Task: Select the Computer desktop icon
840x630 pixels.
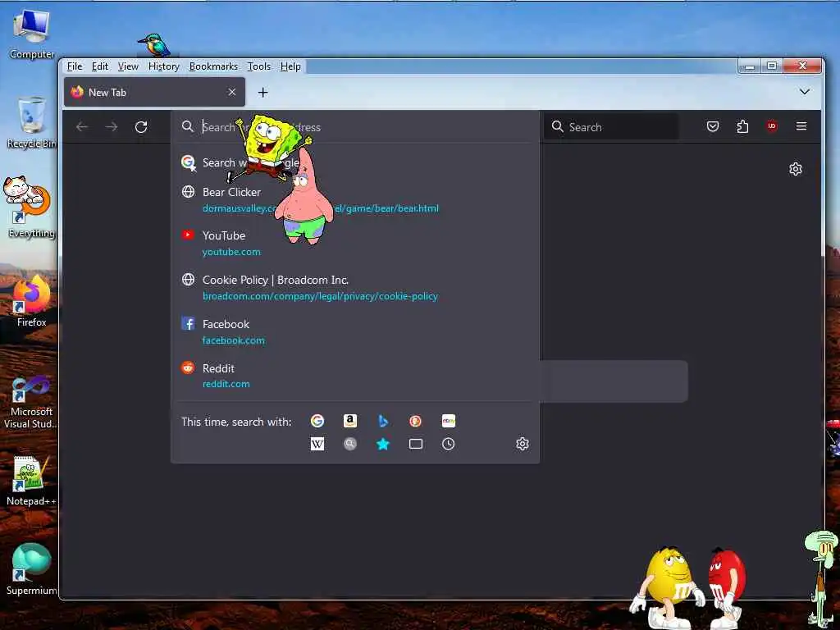Action: 31,34
